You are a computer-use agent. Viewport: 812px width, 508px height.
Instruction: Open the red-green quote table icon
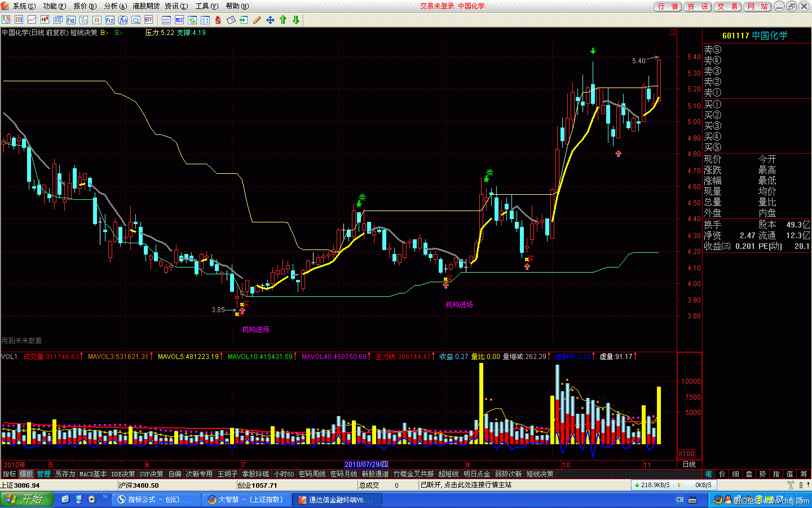click(x=19, y=20)
